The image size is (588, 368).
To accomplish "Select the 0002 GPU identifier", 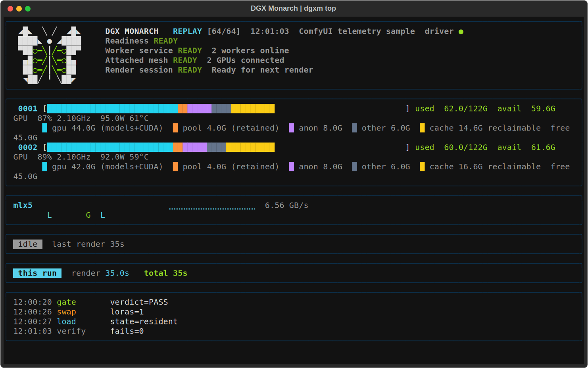I will [28, 147].
